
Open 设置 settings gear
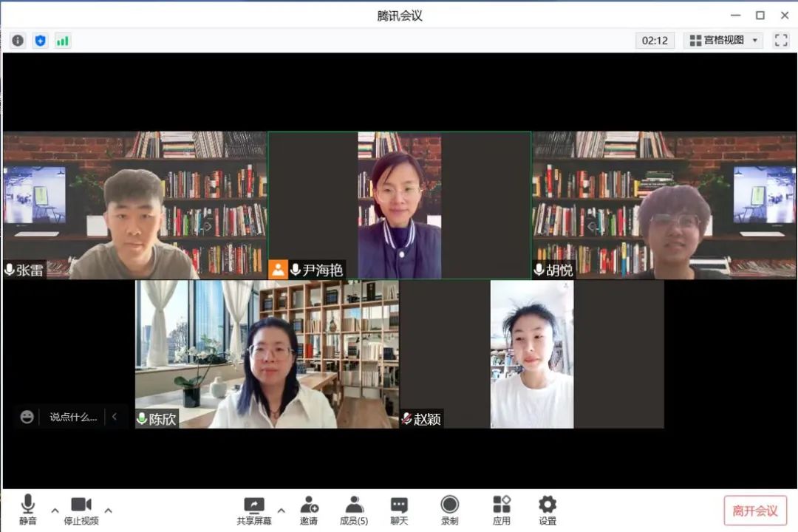click(547, 511)
